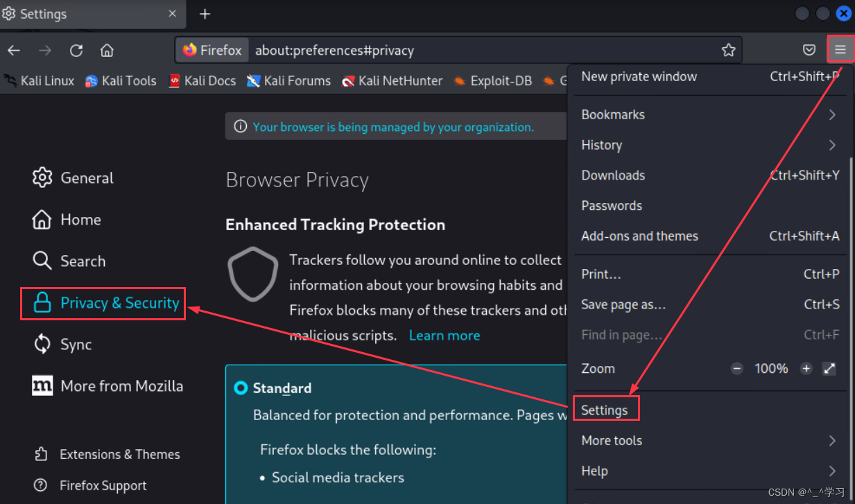Reset zoom by clicking 100% value
This screenshot has height=504, width=855.
click(771, 369)
